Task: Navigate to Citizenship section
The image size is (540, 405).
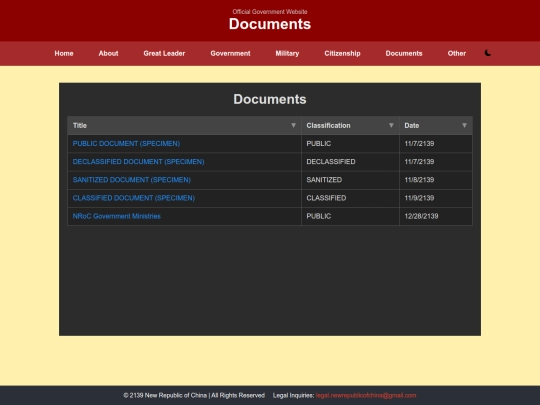Action: 342,53
